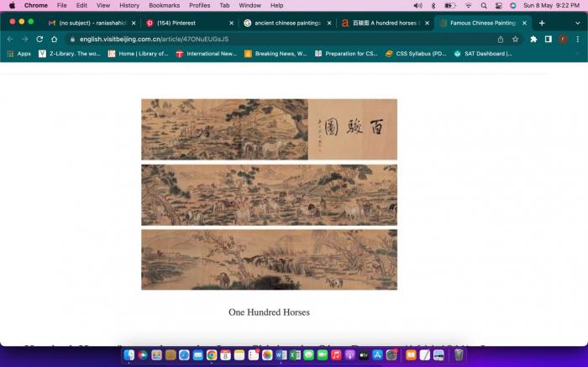
Task: Open the Chrome extensions puzzle icon
Action: tap(533, 39)
